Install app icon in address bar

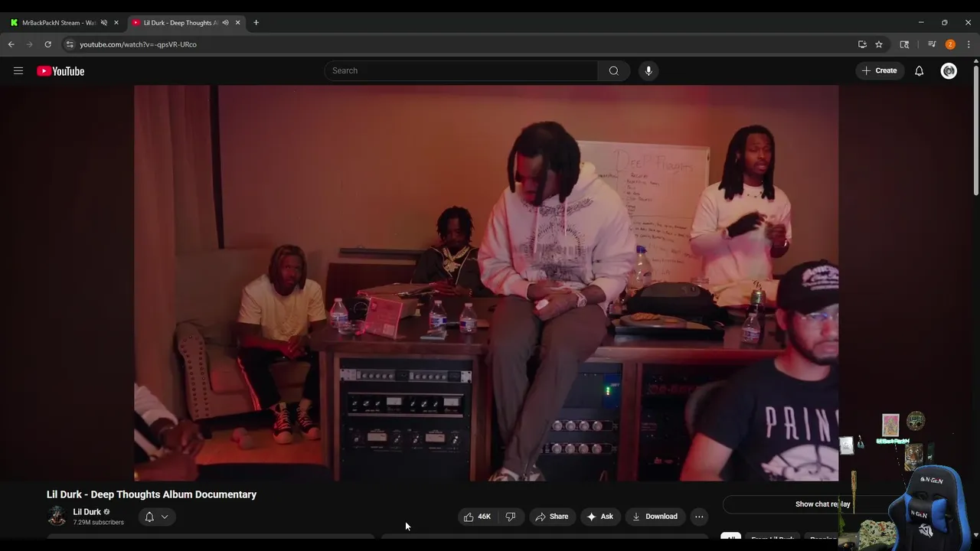coord(862,44)
